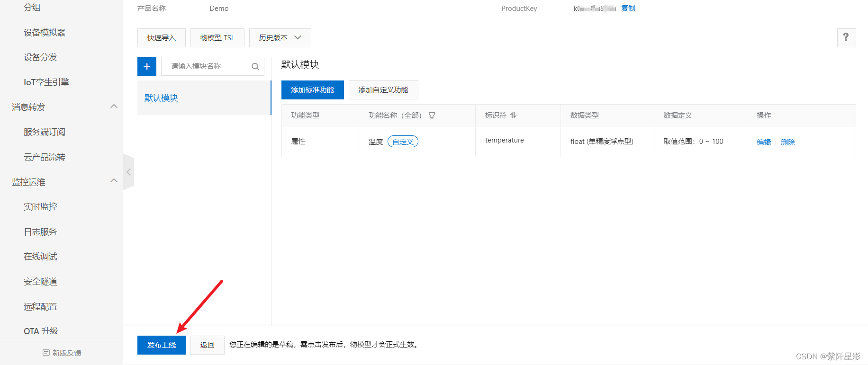Open the help question mark icon
The image size is (868, 365).
pos(846,37)
